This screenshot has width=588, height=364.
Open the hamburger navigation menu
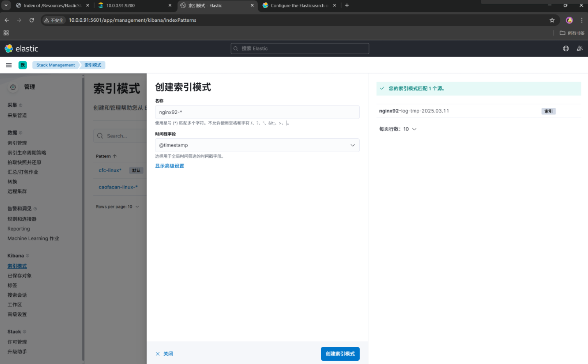(9, 65)
